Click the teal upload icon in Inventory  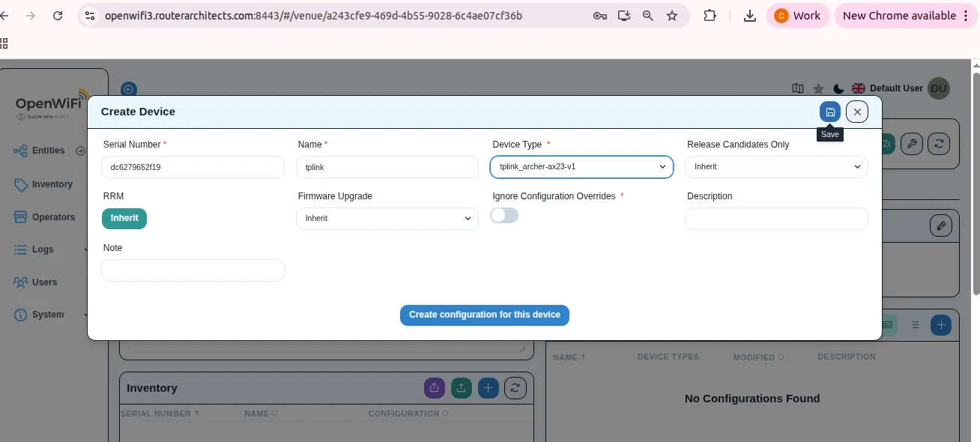coord(462,387)
